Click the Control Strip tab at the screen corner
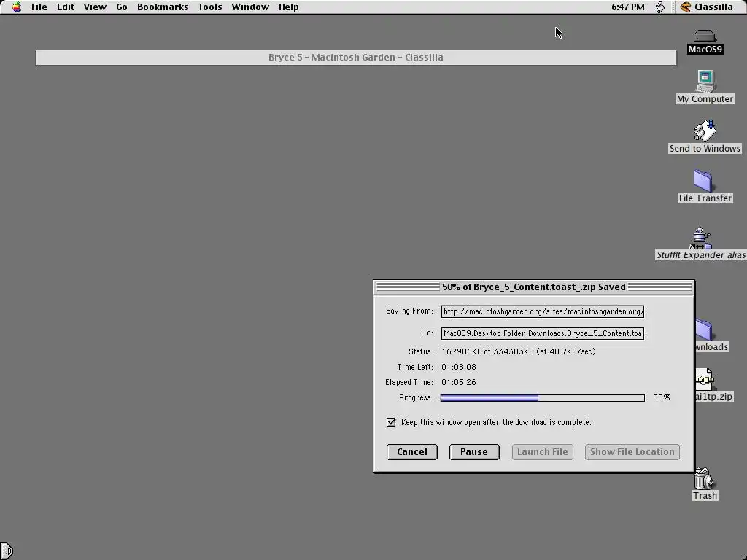This screenshot has width=747, height=560. point(6,551)
